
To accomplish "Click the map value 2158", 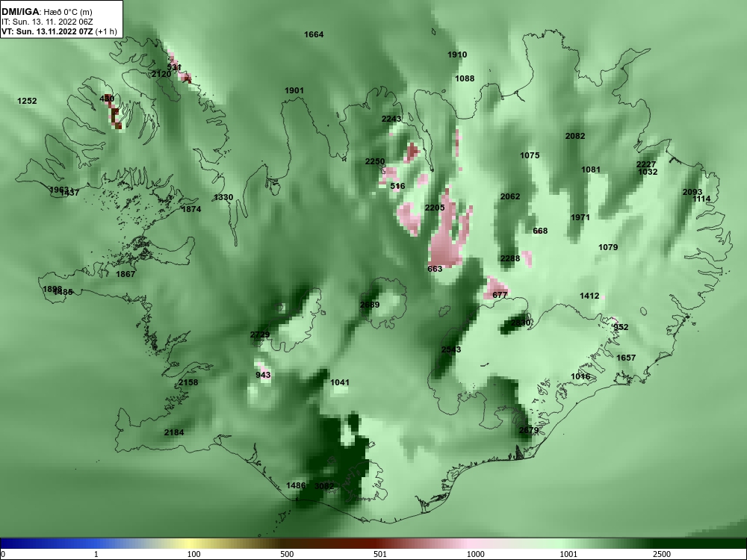I will pyautogui.click(x=188, y=382).
